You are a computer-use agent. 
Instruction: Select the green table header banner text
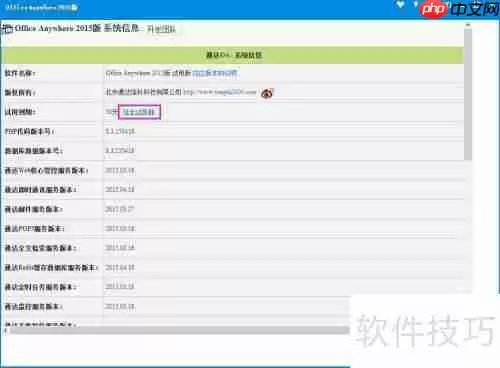coord(234,55)
